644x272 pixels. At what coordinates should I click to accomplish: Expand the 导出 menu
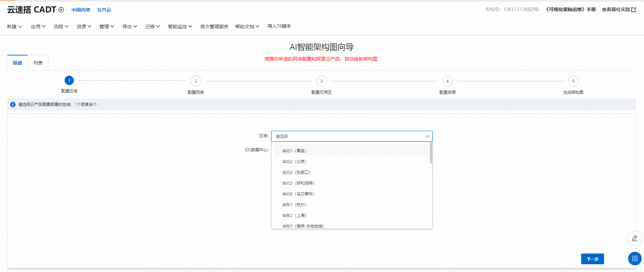coord(129,27)
